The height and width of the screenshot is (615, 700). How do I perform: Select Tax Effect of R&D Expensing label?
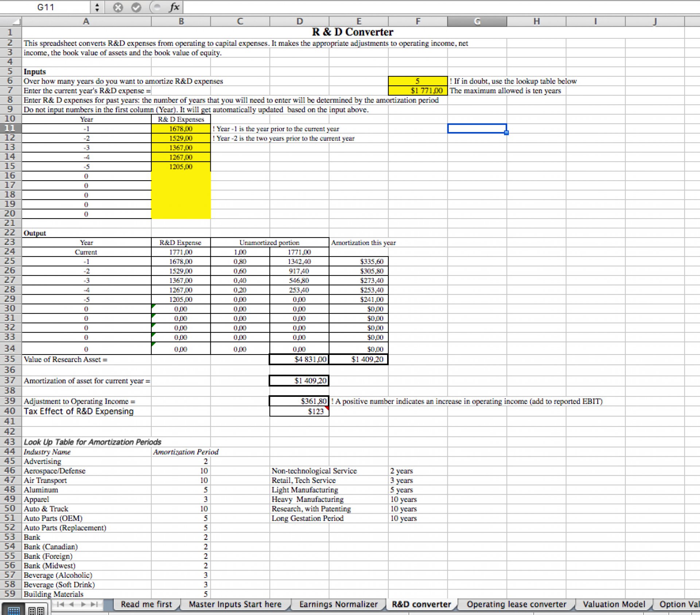(x=79, y=411)
